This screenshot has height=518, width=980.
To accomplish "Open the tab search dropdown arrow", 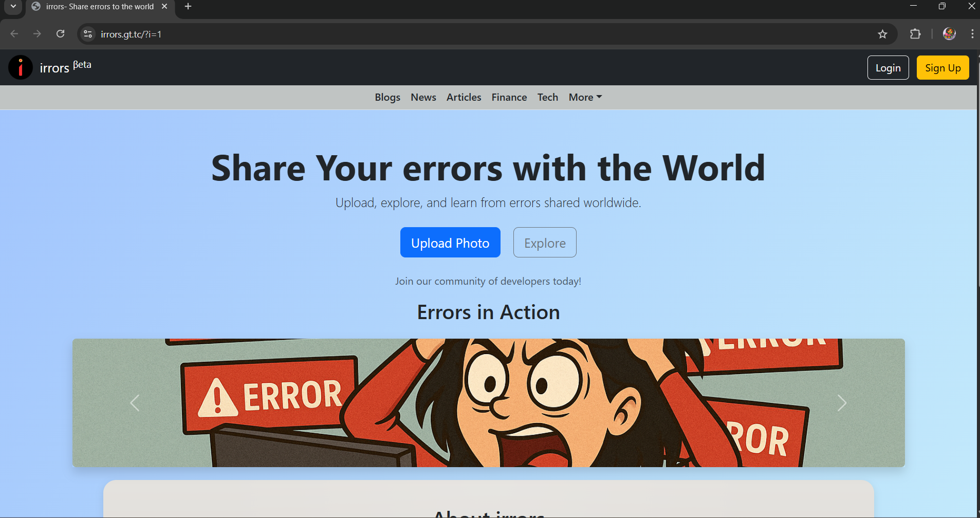I will click(x=13, y=7).
